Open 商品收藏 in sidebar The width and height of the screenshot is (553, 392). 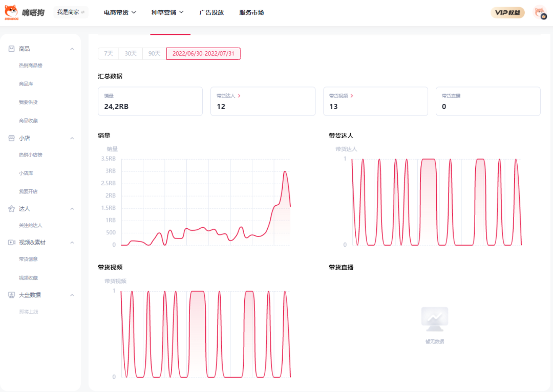coord(28,121)
